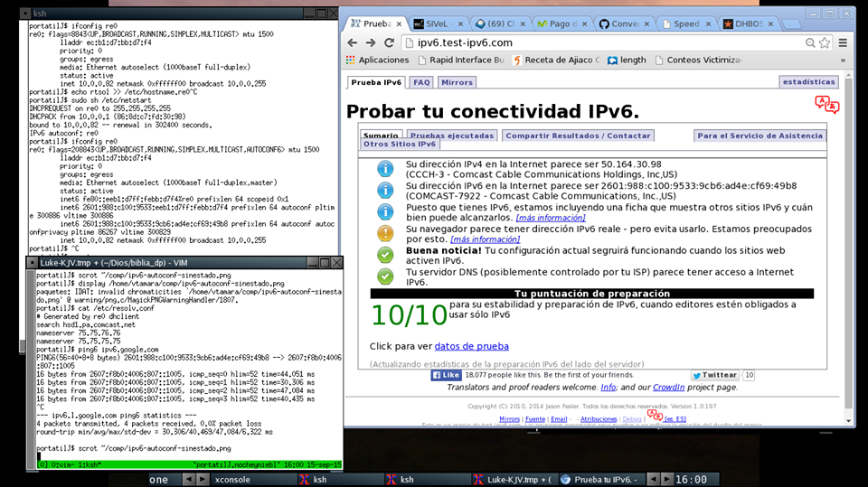Switch to the GitHub Conver tab
Image resolution: width=868 pixels, height=487 pixels.
coord(625,23)
